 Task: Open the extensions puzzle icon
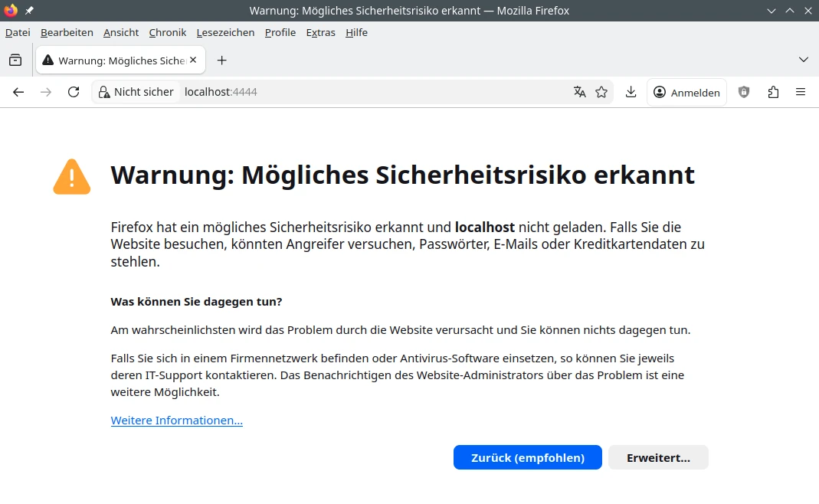point(773,92)
